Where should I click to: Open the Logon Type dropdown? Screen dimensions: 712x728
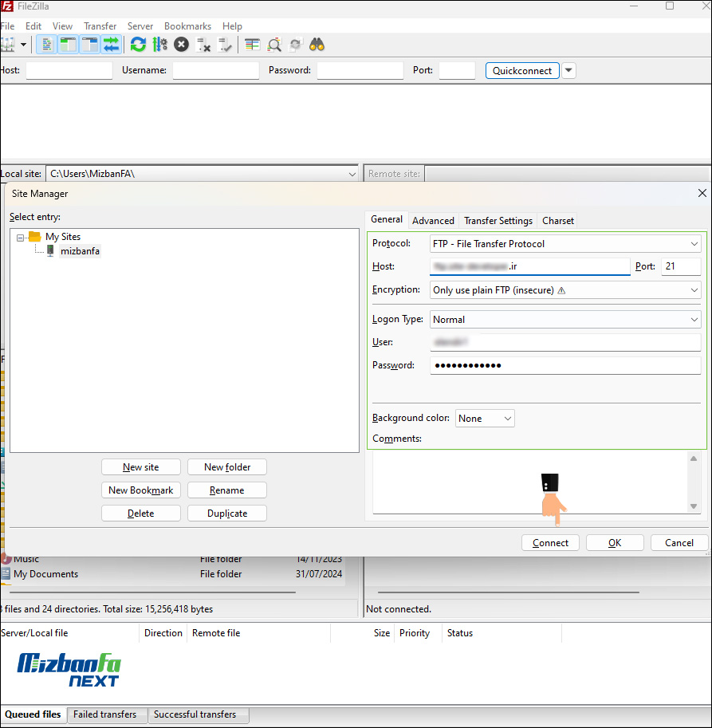pyautogui.click(x=564, y=320)
